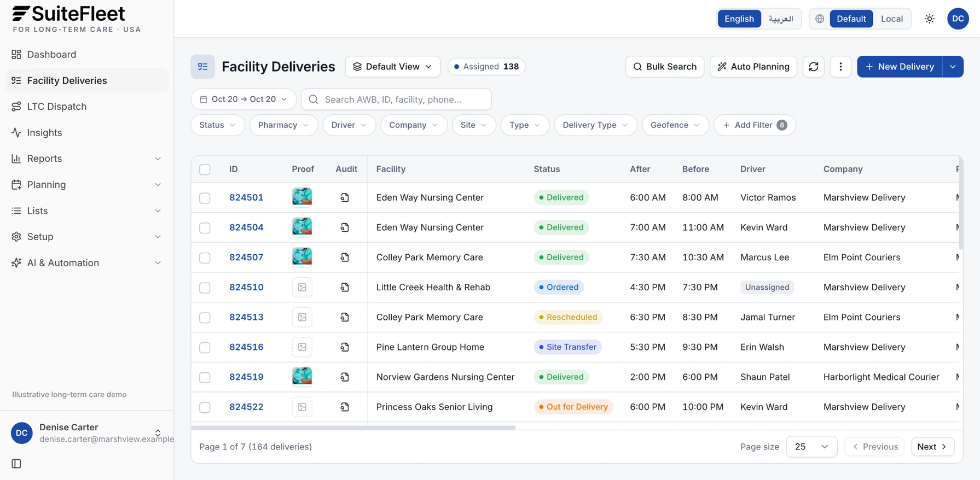Open Insights in the sidebar

click(x=86, y=132)
